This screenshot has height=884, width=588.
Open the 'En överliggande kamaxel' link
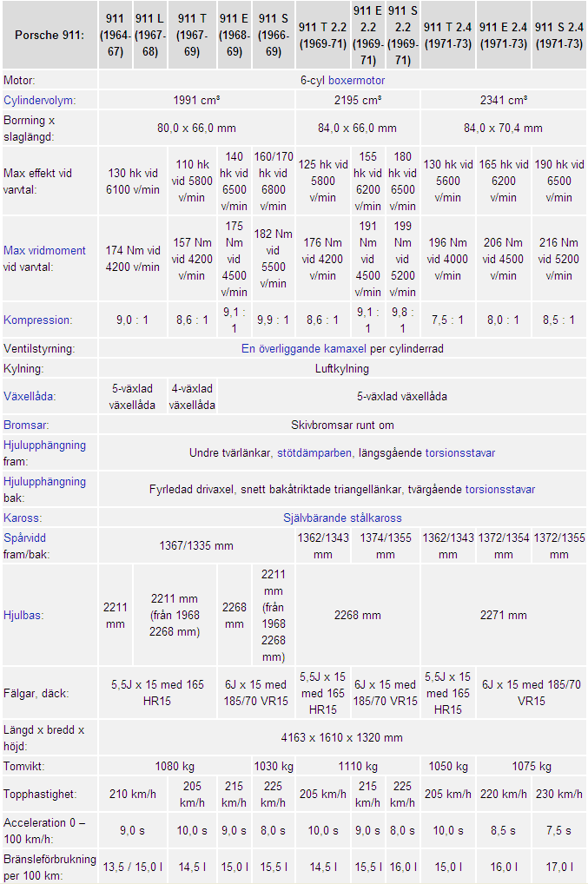(304, 349)
